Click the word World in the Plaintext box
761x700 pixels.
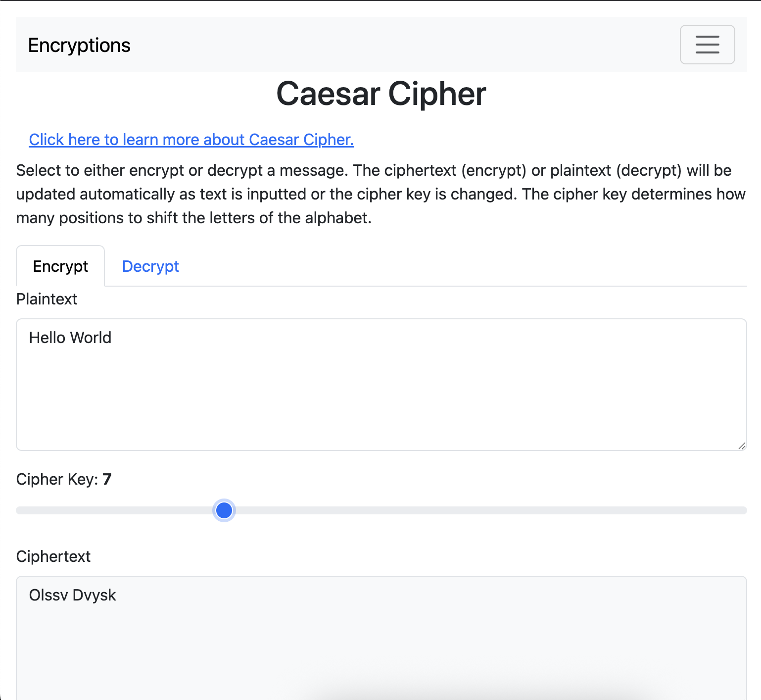pos(92,338)
